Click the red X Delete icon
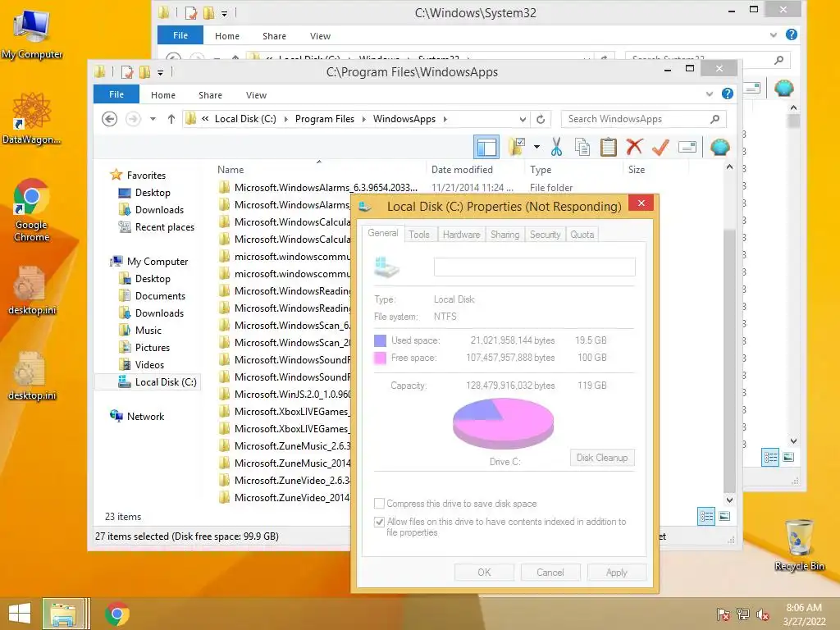Viewport: 840px width, 630px height. click(x=634, y=147)
